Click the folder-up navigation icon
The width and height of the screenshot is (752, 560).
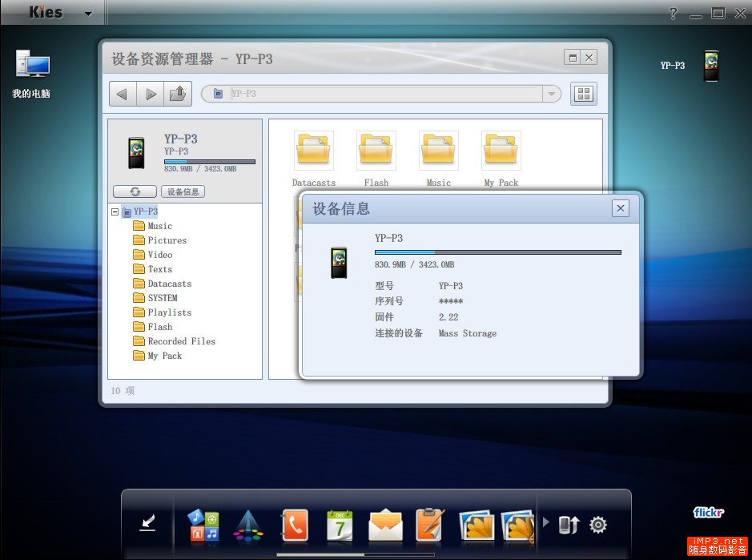178,93
